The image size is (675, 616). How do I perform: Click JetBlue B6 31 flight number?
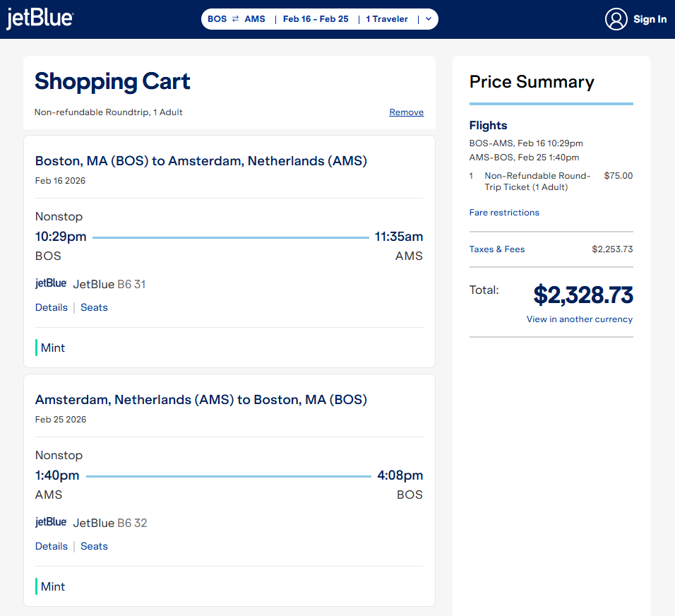pyautogui.click(x=109, y=284)
